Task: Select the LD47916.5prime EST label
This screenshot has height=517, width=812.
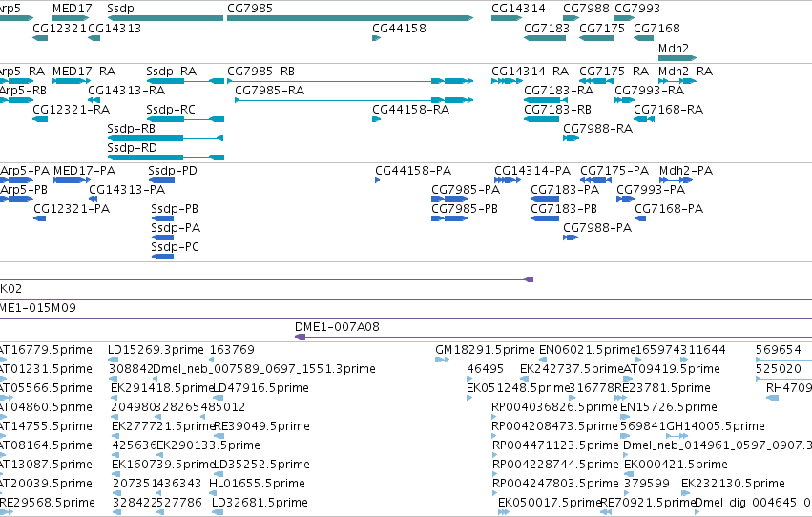Action: tap(261, 388)
